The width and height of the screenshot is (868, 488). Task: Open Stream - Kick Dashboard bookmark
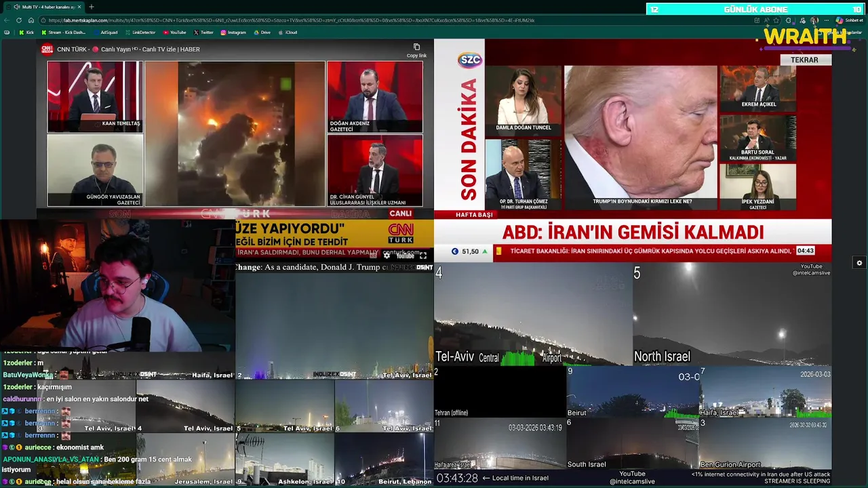[x=64, y=33]
